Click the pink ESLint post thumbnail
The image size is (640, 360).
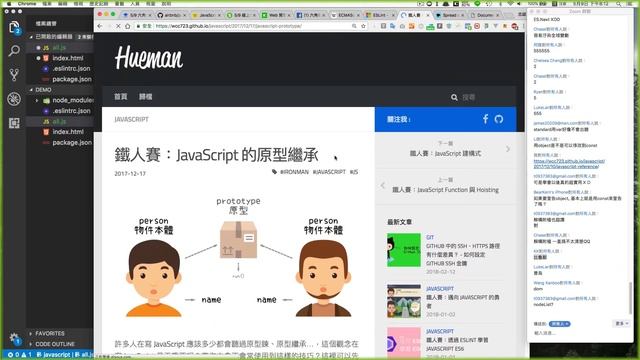pos(404,343)
